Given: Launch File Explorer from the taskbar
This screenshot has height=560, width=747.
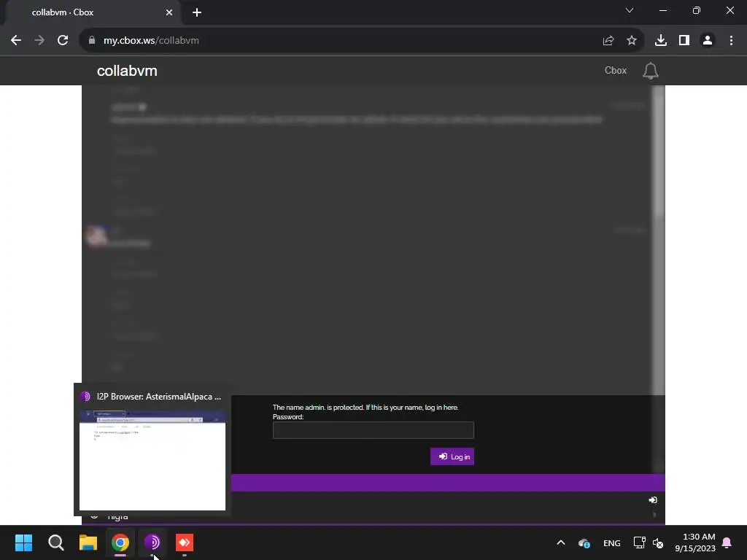Looking at the screenshot, I should click(x=88, y=542).
